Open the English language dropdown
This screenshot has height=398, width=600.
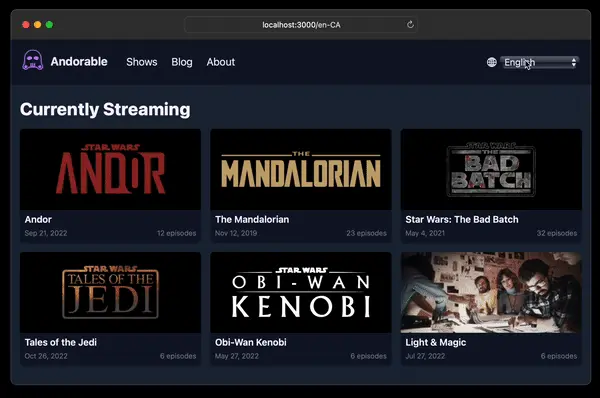pyautogui.click(x=540, y=62)
